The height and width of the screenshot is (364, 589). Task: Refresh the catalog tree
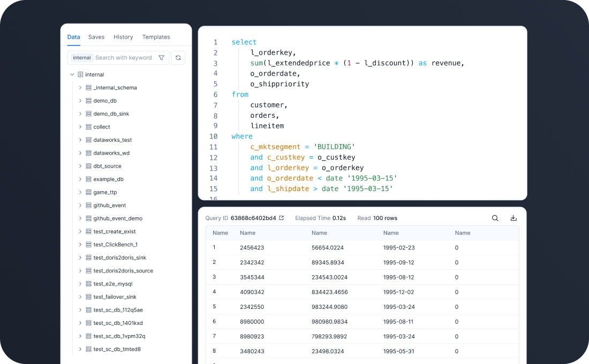tap(178, 57)
